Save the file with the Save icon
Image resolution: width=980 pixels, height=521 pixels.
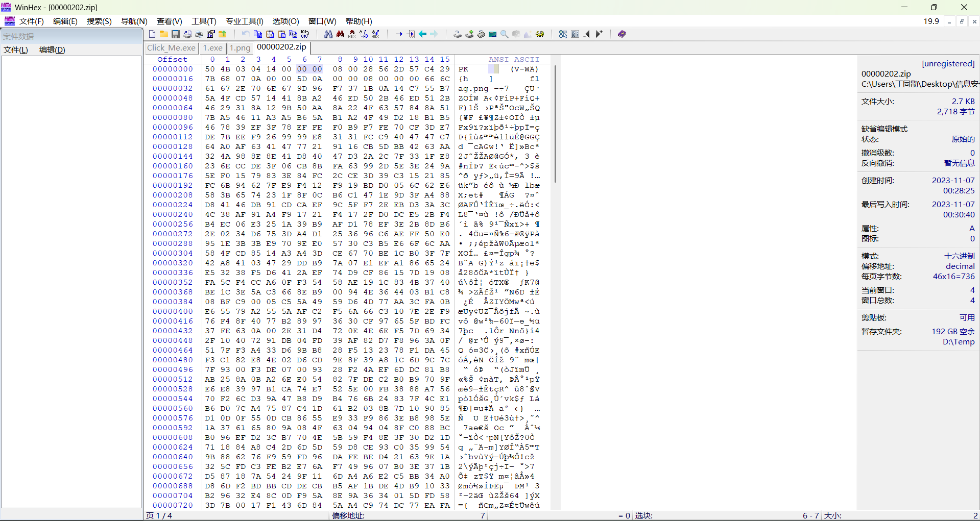tap(175, 34)
